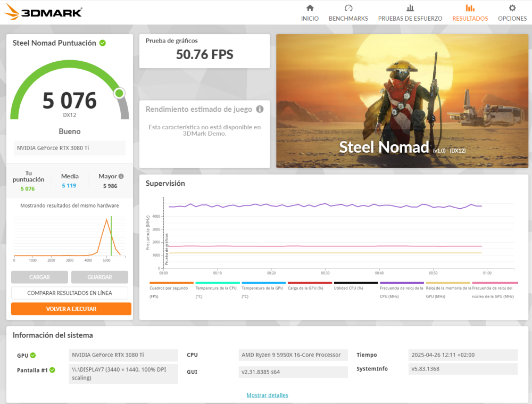The width and height of the screenshot is (532, 404).
Task: Select the Pruebas de Esfuerzo chart icon
Action: pos(410,8)
